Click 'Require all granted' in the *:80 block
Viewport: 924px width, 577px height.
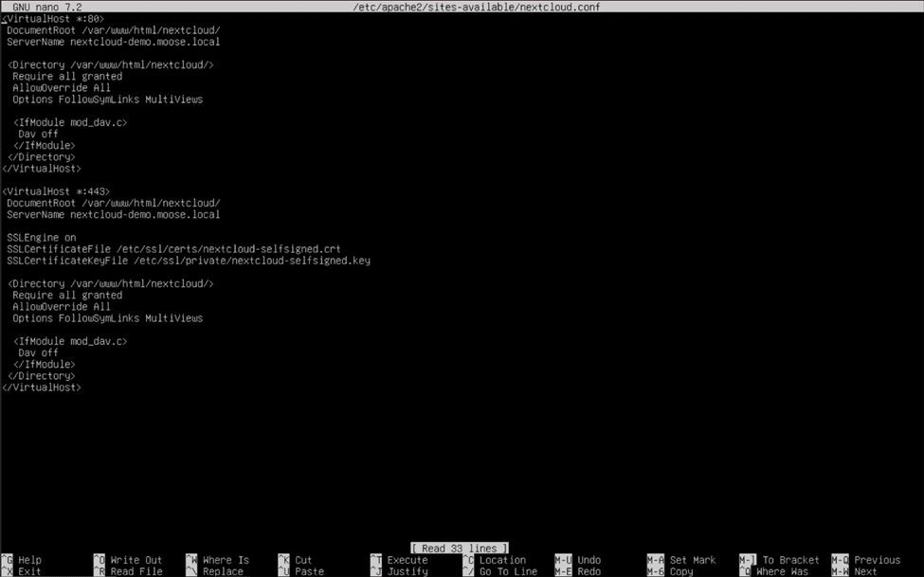tap(67, 76)
